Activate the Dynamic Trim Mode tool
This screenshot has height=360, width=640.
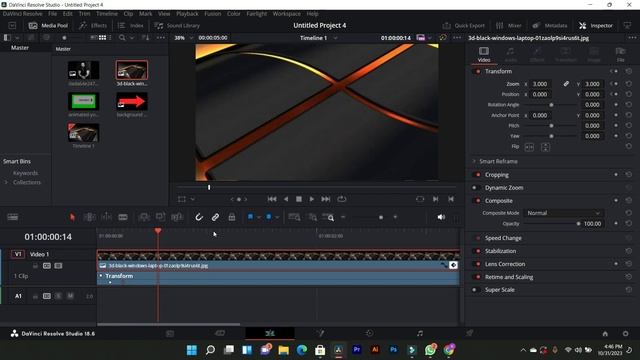106,217
